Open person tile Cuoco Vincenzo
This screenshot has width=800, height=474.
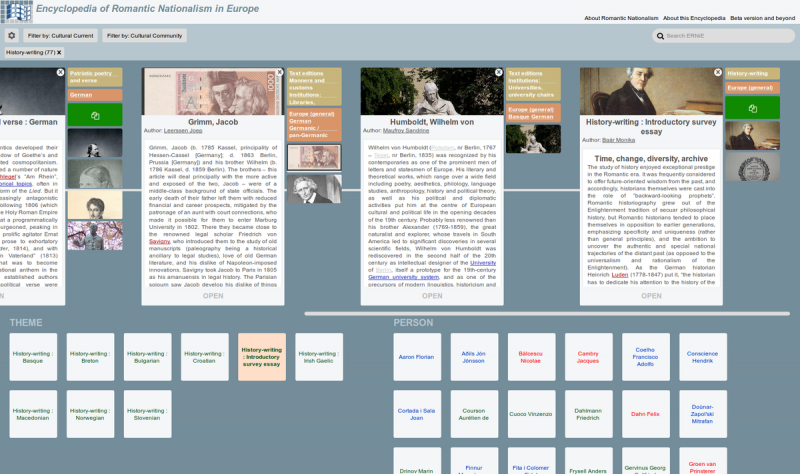[x=531, y=414]
